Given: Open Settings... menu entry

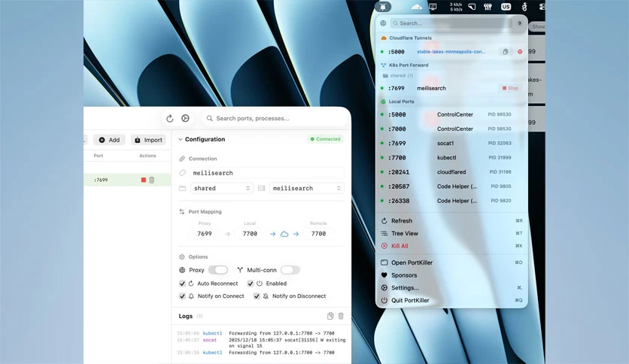Looking at the screenshot, I should pos(451,288).
